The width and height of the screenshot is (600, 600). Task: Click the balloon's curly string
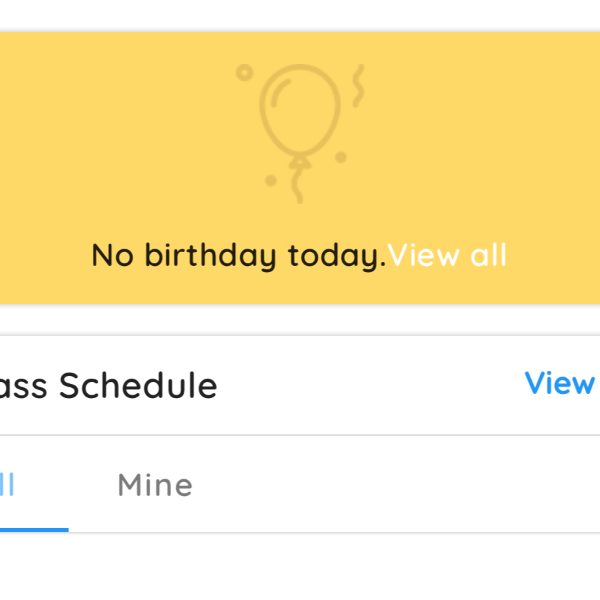click(x=297, y=185)
